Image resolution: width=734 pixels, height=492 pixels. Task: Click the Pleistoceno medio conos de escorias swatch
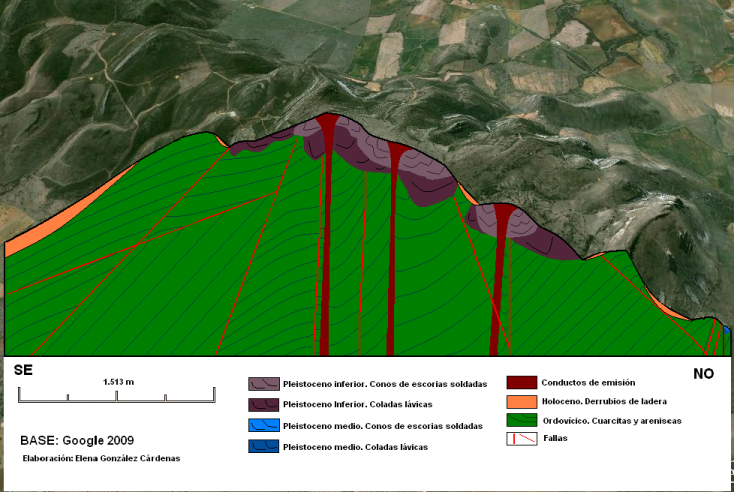point(264,425)
